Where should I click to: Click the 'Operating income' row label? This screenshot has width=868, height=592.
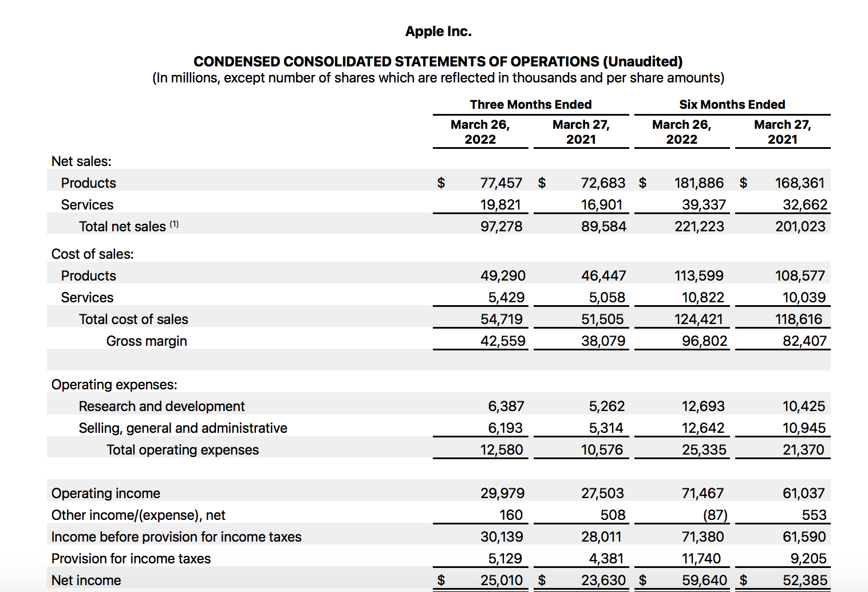(105, 494)
